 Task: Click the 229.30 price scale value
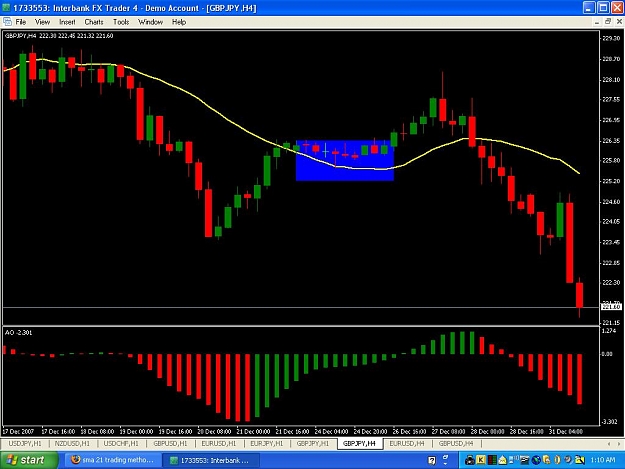611,38
